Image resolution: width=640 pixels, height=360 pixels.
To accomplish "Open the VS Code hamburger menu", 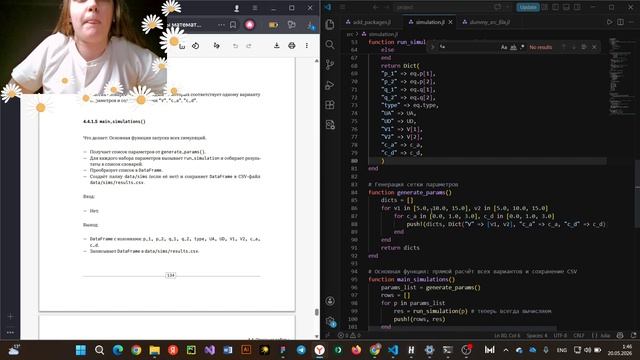I will tap(342, 7).
